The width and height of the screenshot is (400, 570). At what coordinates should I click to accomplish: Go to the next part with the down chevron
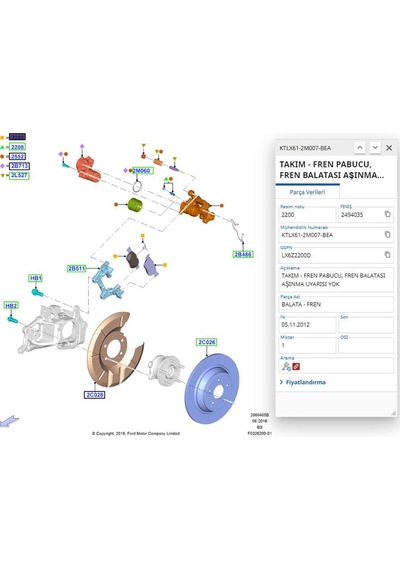pos(375,148)
